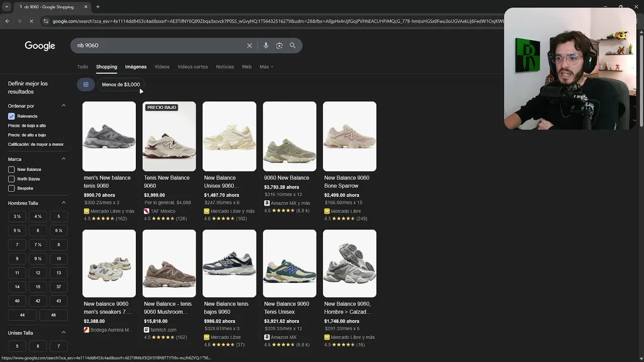Open tab search dropdown in tab strip
This screenshot has width=644, height=362.
tap(7, 7)
